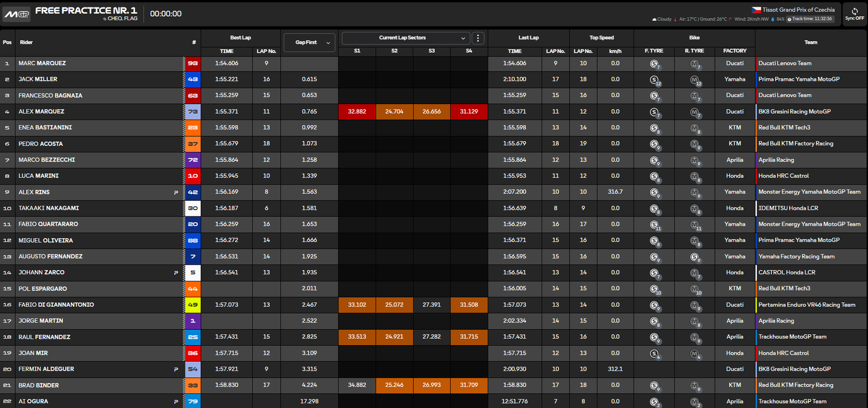Open the Gap First dropdown
The height and width of the screenshot is (408, 868).
coord(309,42)
